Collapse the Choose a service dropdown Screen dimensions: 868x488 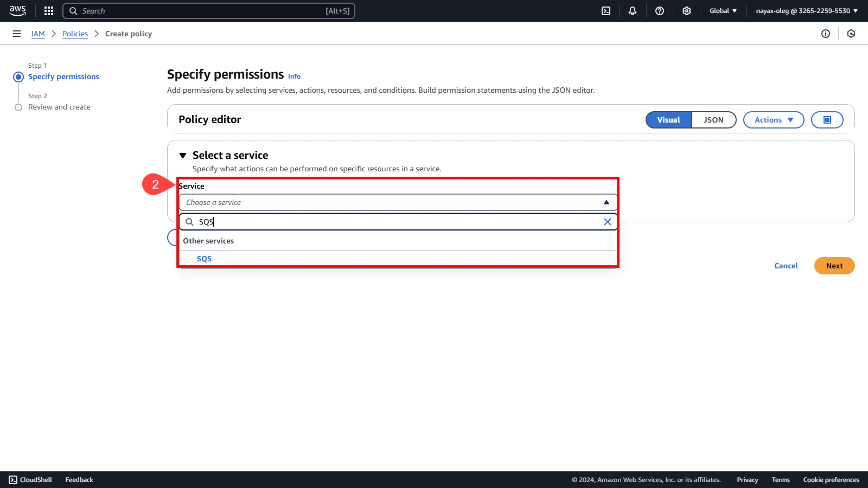[398, 202]
